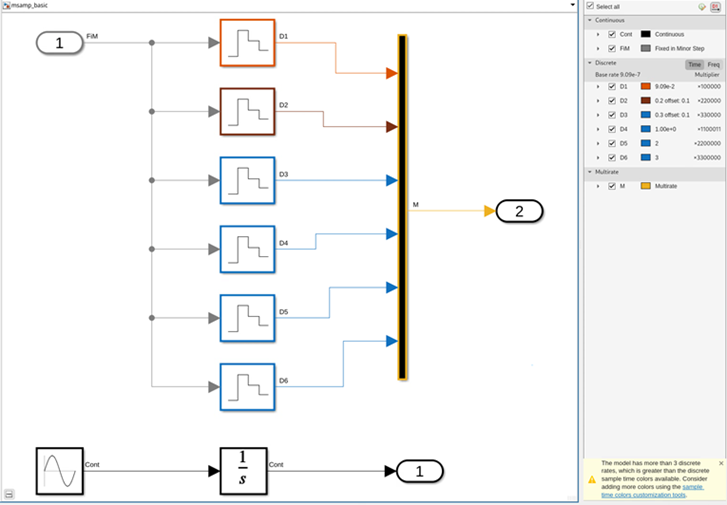This screenshot has width=727, height=505.
Task: Click the Outport 2 block
Action: pos(519,210)
